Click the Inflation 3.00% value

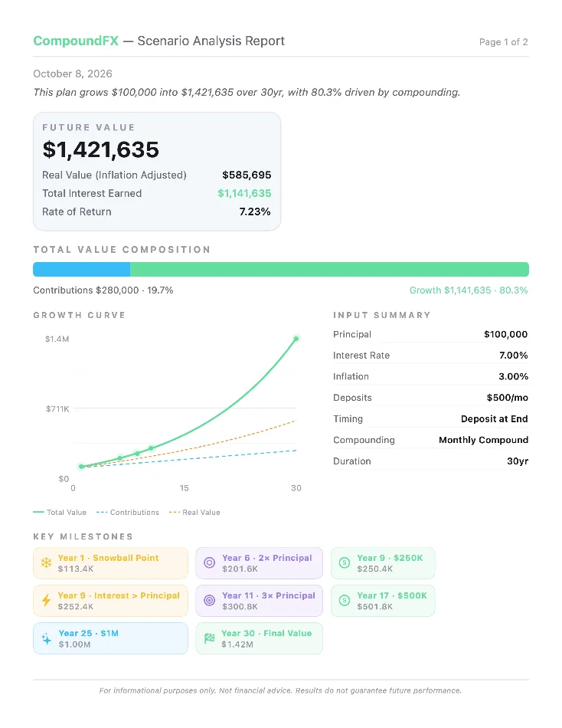click(513, 376)
